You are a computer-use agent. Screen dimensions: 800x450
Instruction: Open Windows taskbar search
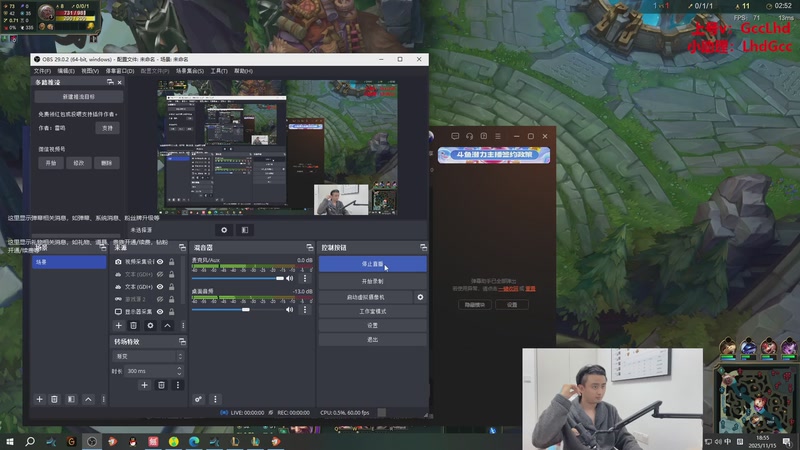coord(30,441)
